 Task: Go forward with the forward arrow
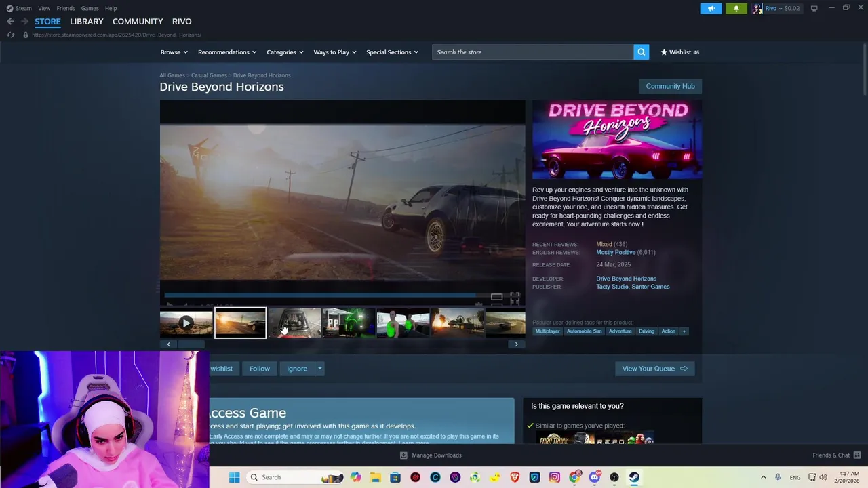[x=24, y=22]
